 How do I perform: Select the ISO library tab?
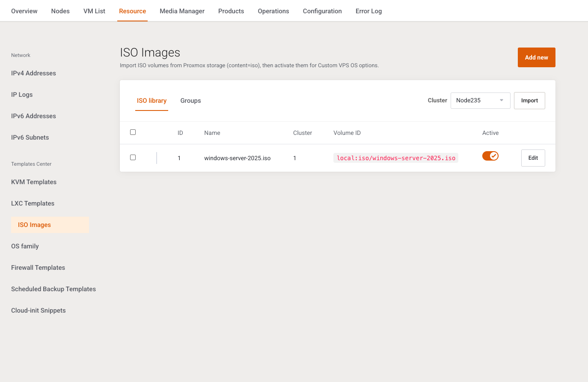click(x=151, y=101)
